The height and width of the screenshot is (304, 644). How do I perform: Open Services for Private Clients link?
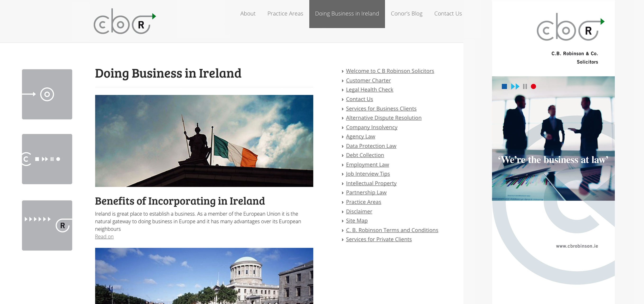(x=379, y=239)
